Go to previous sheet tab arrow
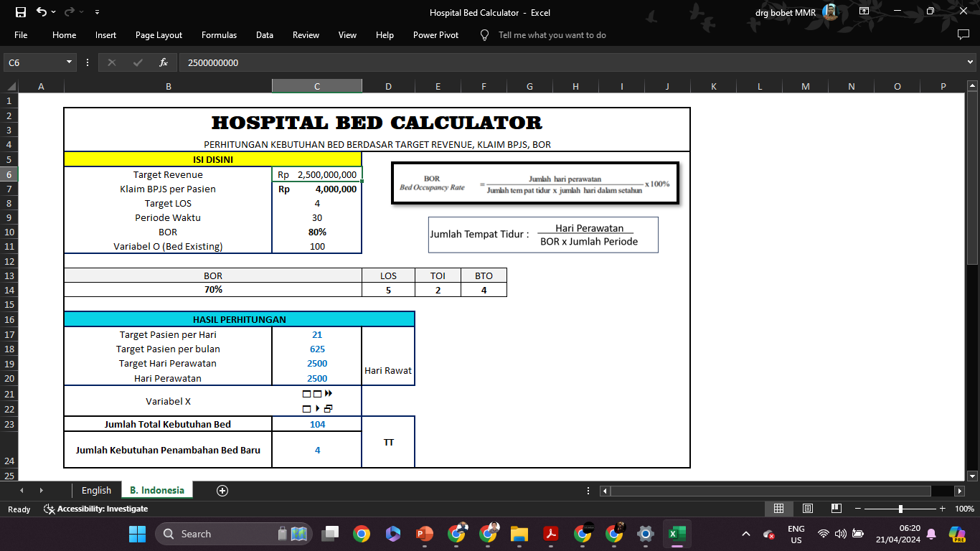Viewport: 980px width, 551px height. point(22,491)
